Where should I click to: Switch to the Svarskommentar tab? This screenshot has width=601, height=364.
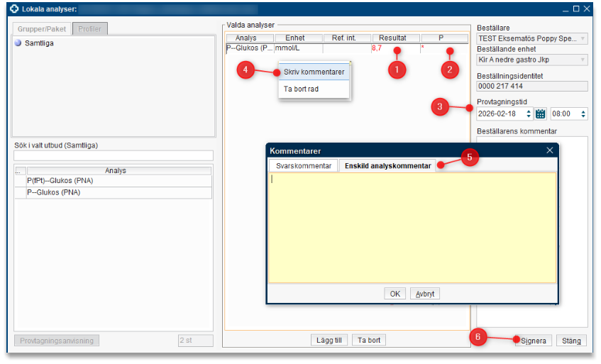tap(303, 166)
